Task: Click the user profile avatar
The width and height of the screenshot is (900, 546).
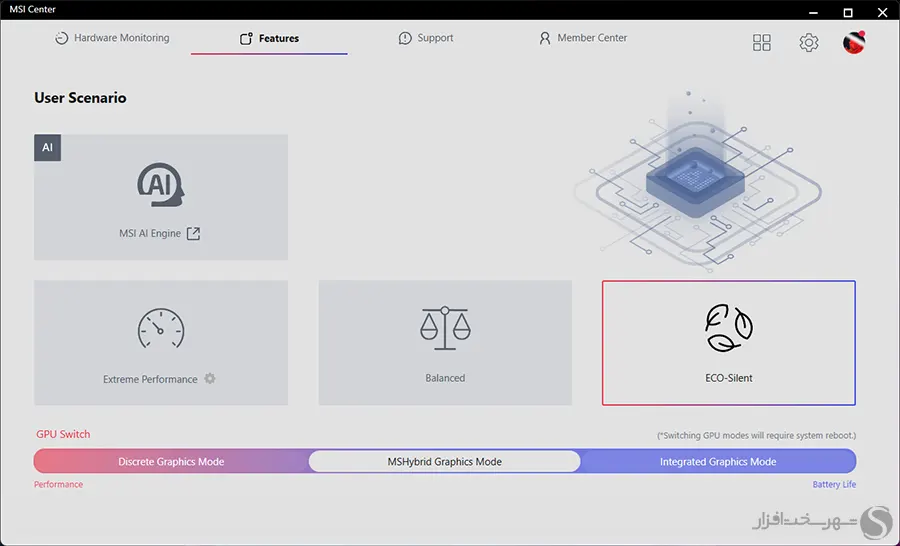Action: coord(854,42)
